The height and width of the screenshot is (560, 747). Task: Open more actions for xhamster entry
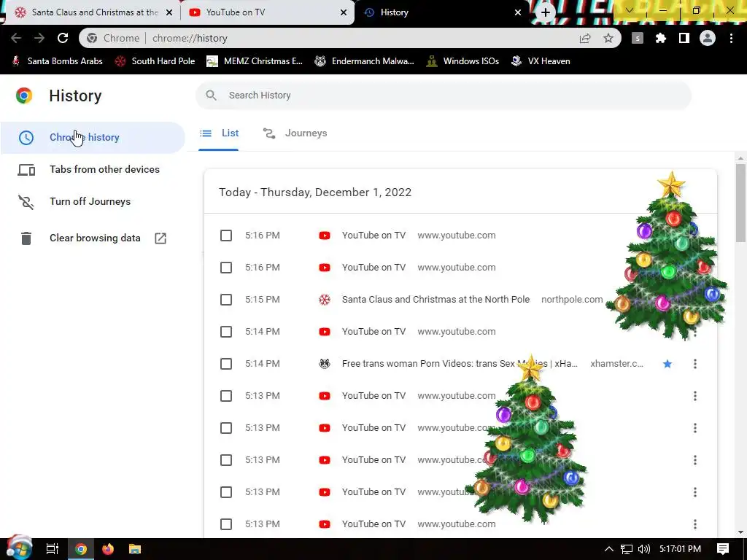click(695, 364)
